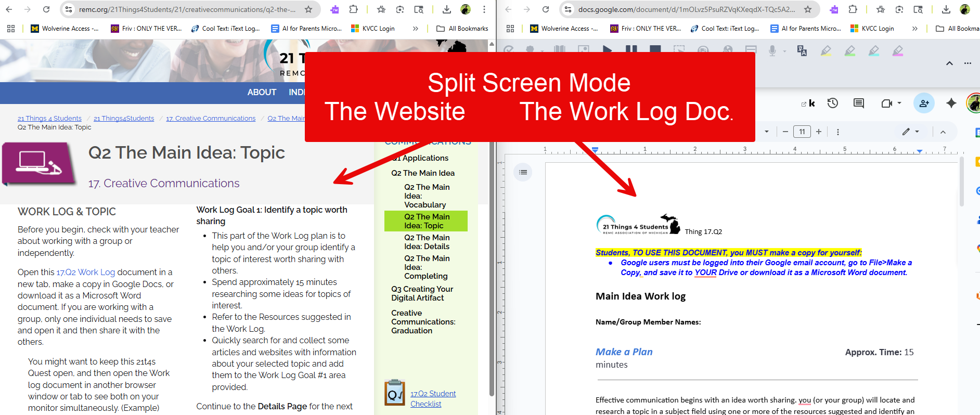Viewport: 980px width, 415px height.
Task: Click the Share add-person button in Docs
Action: point(924,103)
